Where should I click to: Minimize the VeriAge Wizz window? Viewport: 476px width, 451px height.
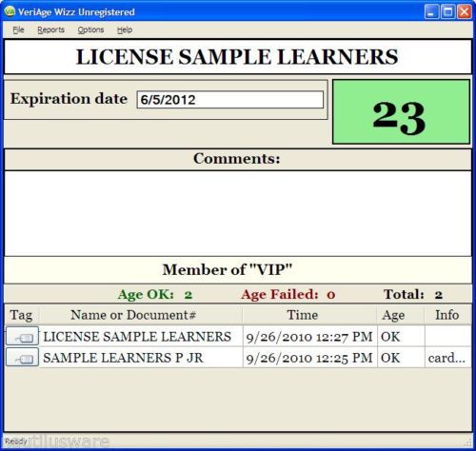(431, 12)
